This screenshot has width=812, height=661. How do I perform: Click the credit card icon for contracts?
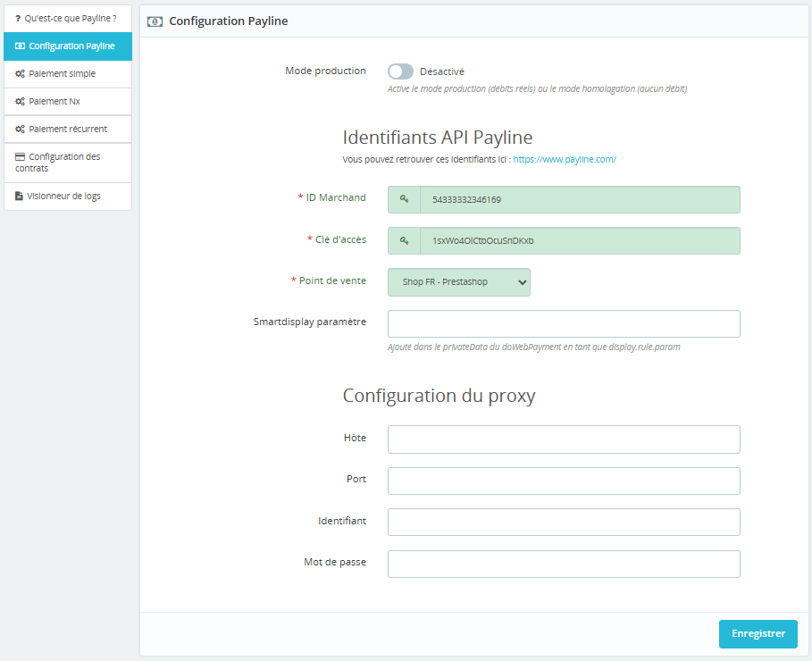pyautogui.click(x=20, y=157)
